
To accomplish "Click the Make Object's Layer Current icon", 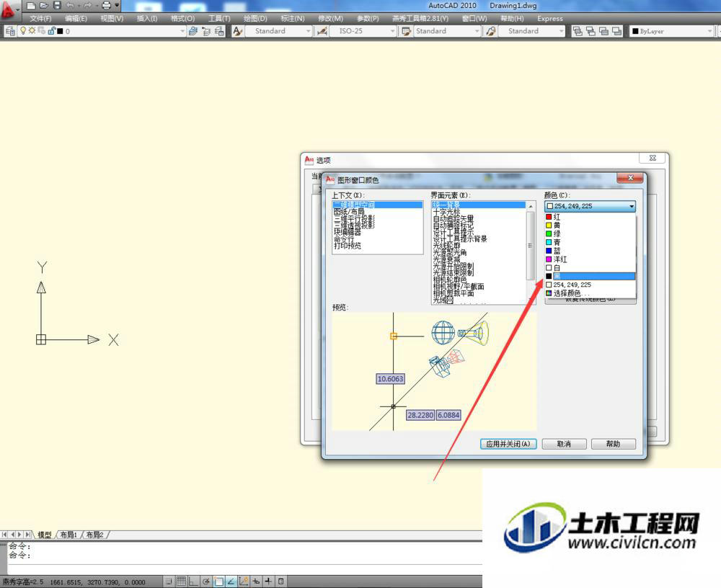I will coord(193,31).
